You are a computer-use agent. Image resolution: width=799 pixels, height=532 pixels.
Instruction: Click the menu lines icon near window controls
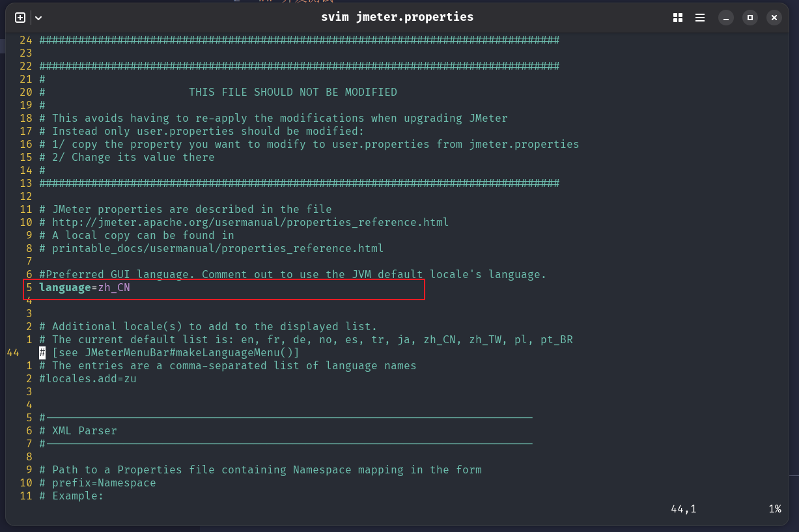(x=699, y=18)
